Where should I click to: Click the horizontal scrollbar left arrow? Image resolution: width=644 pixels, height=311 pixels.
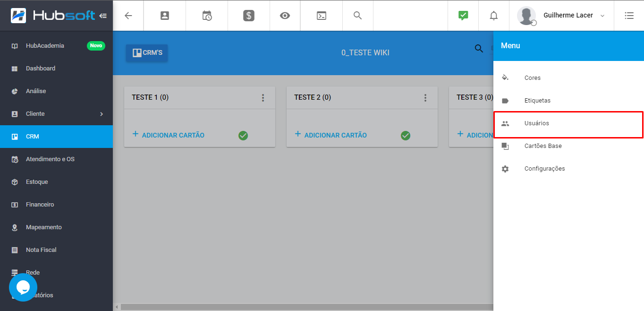(117, 307)
